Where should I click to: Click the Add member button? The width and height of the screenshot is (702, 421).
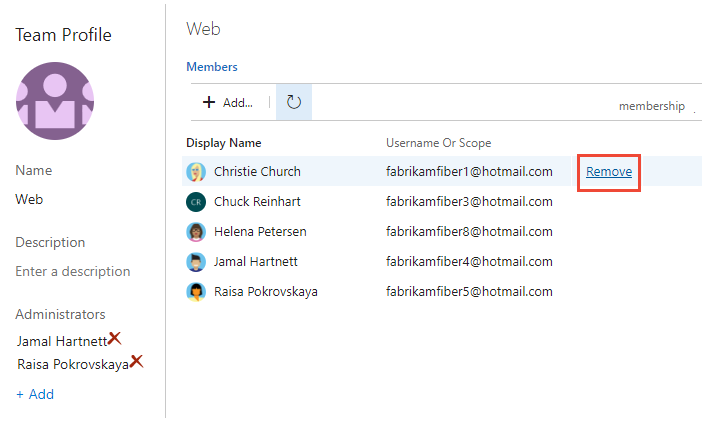click(x=228, y=102)
